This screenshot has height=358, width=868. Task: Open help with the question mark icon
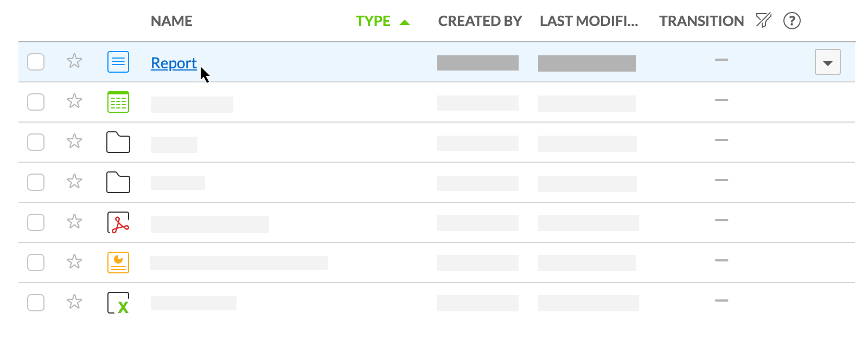click(792, 21)
